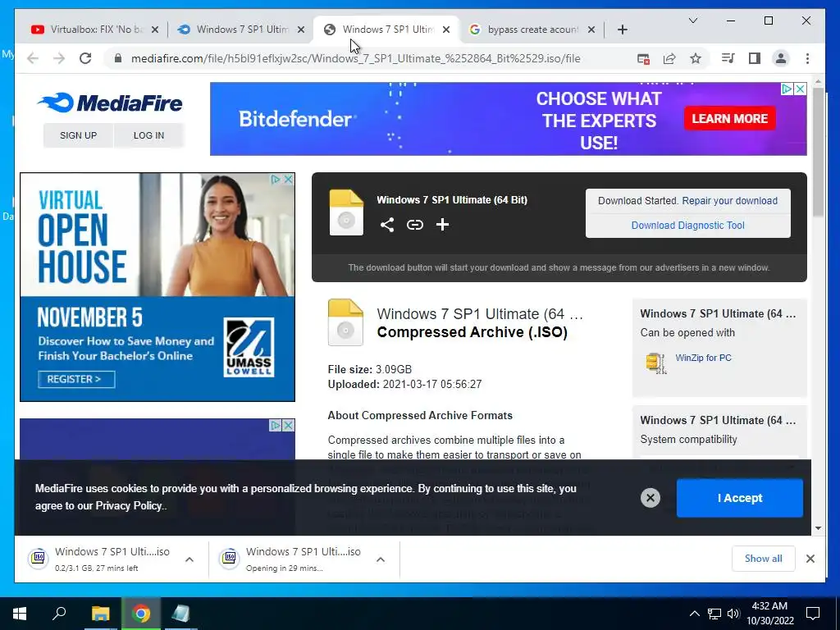Close the bypass create account tab
The height and width of the screenshot is (630, 840).
pyautogui.click(x=591, y=30)
